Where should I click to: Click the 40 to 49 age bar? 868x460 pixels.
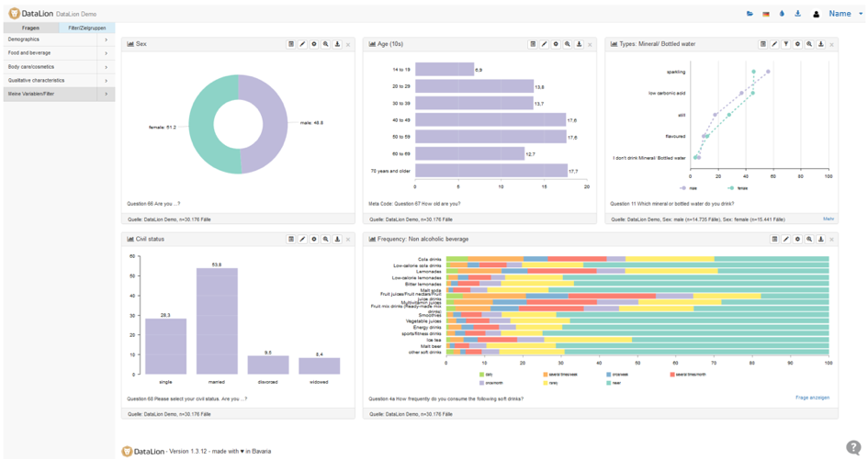pyautogui.click(x=490, y=119)
